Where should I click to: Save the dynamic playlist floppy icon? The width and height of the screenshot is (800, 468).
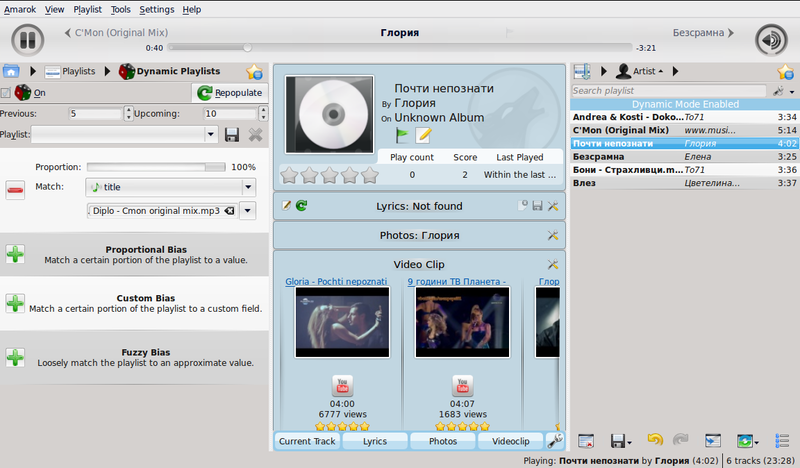coord(232,135)
